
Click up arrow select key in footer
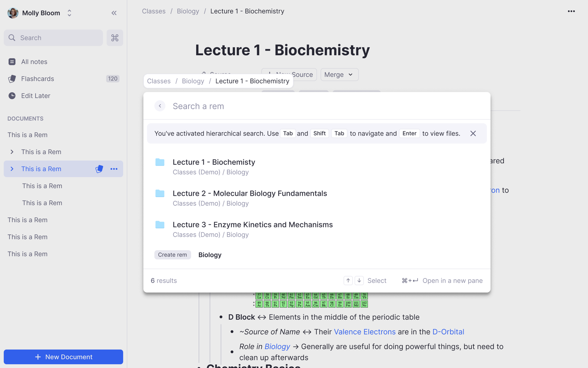(x=348, y=280)
